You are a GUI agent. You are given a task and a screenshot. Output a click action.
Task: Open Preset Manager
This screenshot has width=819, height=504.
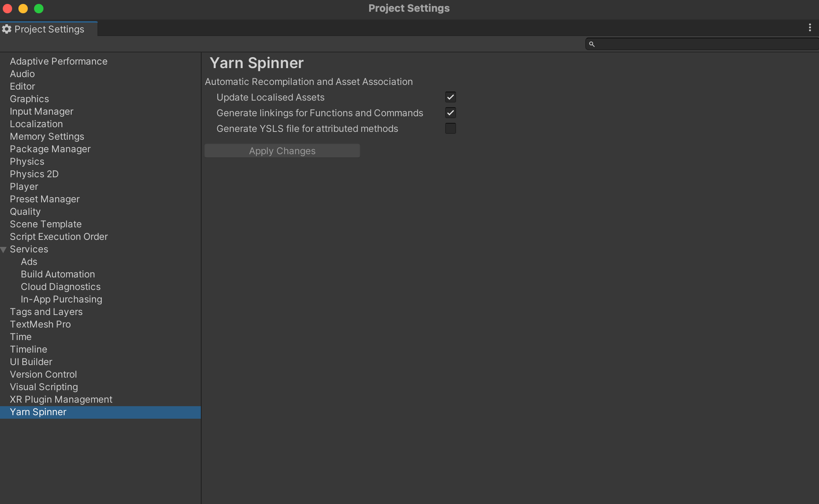click(x=45, y=199)
